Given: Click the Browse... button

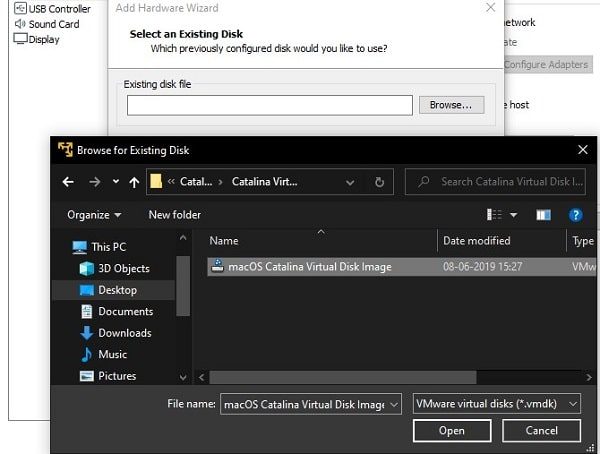Looking at the screenshot, I should point(452,105).
